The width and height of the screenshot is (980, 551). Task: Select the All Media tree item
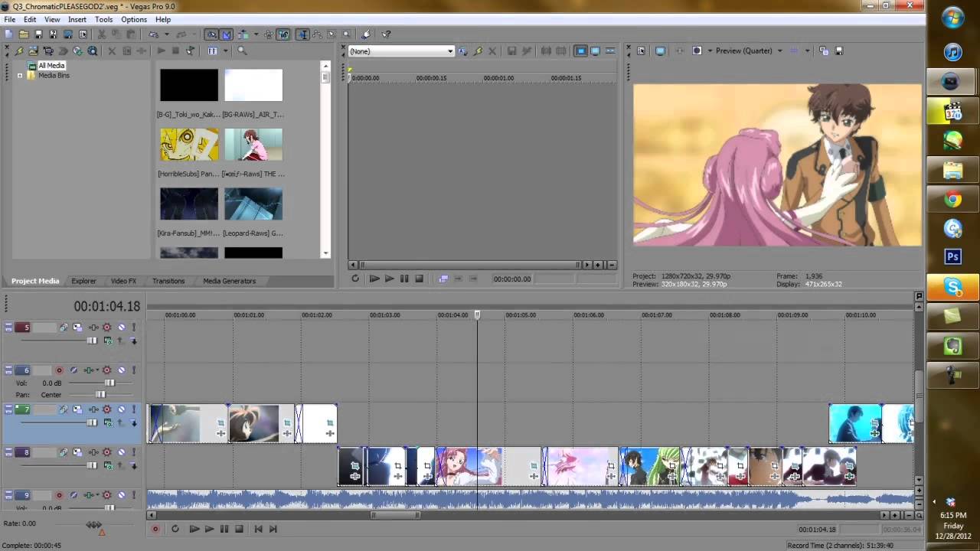point(51,66)
